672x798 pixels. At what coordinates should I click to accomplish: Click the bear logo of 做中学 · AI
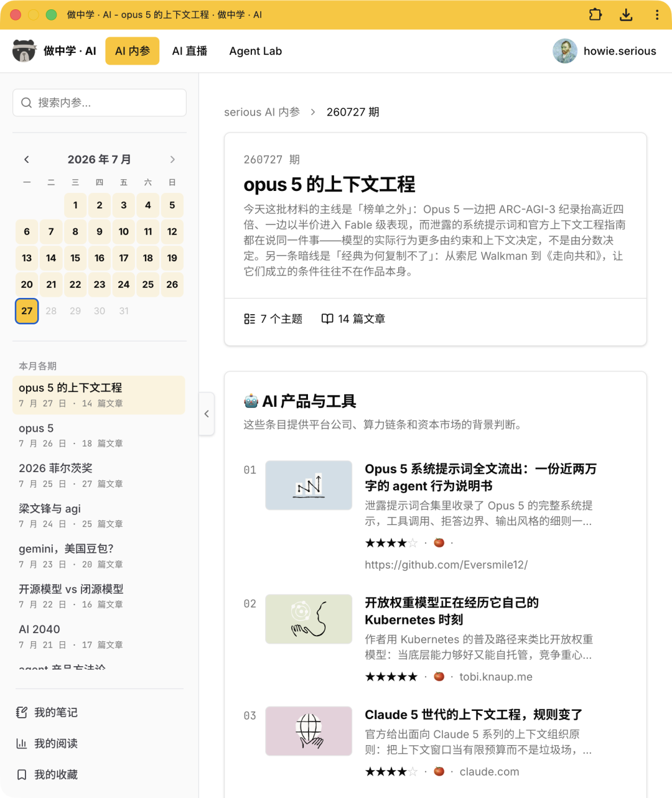(24, 51)
